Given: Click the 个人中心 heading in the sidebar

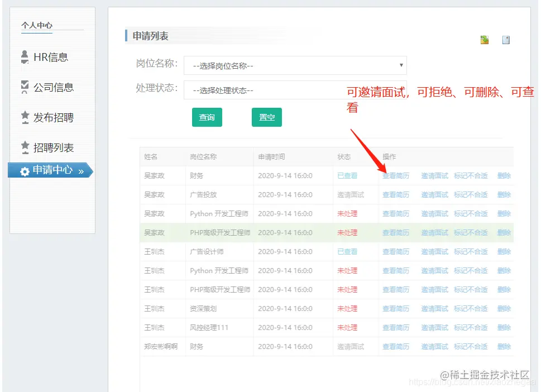Looking at the screenshot, I should tap(37, 25).
